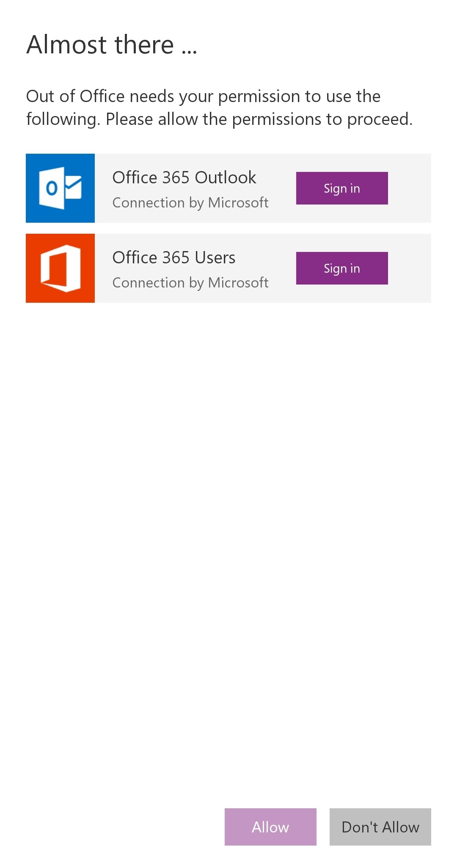Click the Office 365 Outlook icon

(60, 188)
